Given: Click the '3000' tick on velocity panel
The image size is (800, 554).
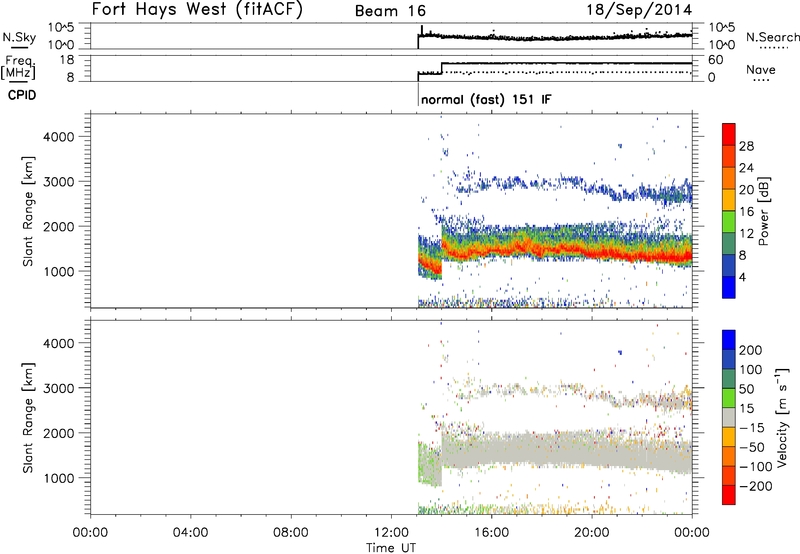Looking at the screenshot, I should [58, 388].
